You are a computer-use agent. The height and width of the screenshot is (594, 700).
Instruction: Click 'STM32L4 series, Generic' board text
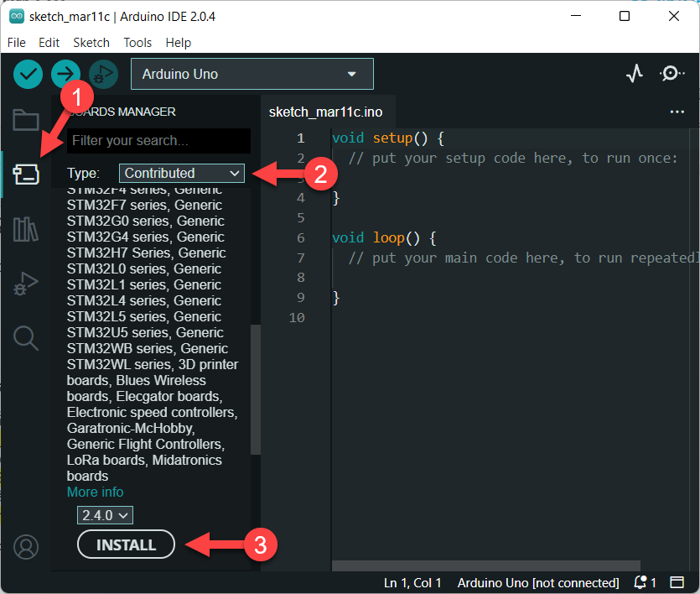(x=144, y=300)
